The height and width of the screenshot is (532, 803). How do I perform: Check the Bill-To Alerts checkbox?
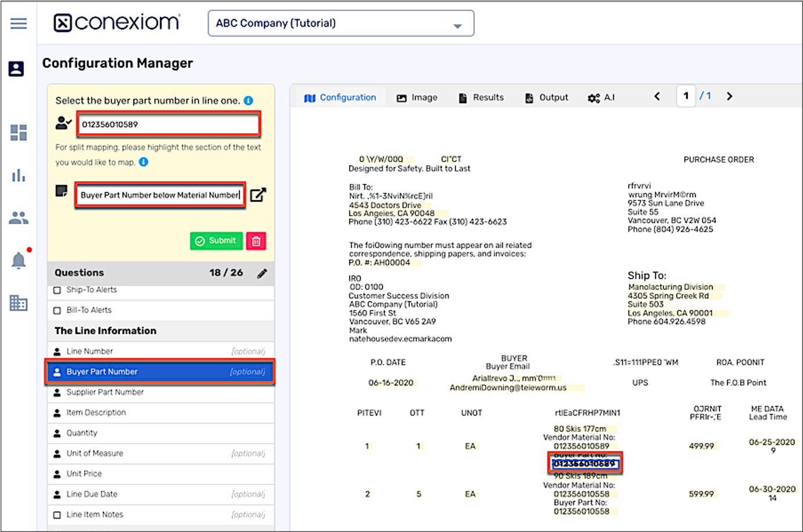click(57, 310)
